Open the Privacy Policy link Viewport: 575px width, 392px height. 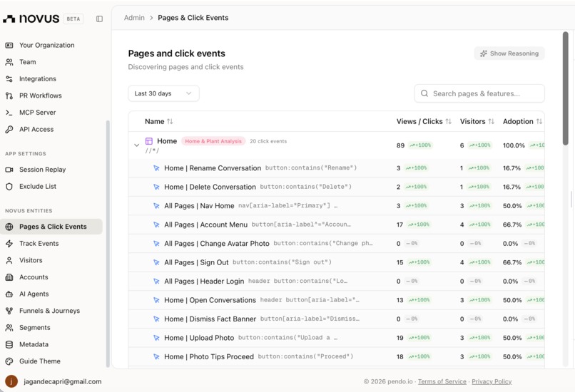[492, 381]
